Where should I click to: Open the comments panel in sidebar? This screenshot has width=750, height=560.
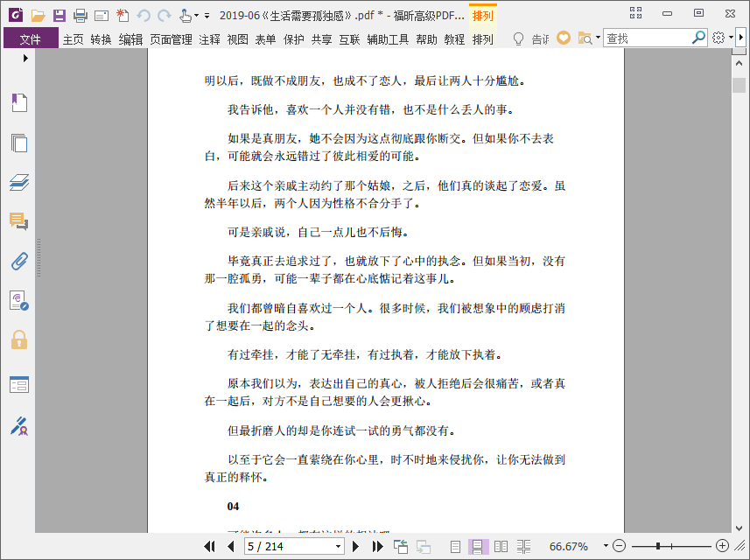coord(19,221)
